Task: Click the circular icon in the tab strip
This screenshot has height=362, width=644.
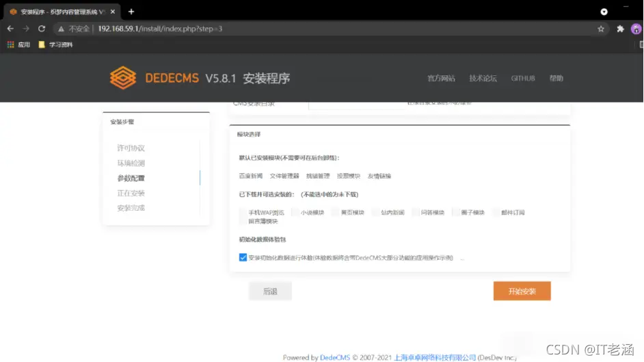Action: [x=604, y=12]
